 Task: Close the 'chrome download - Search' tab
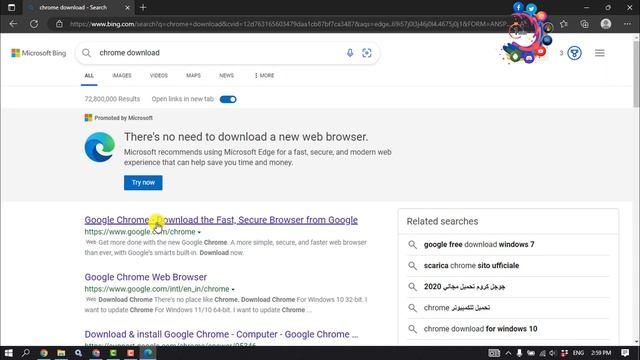tap(127, 7)
